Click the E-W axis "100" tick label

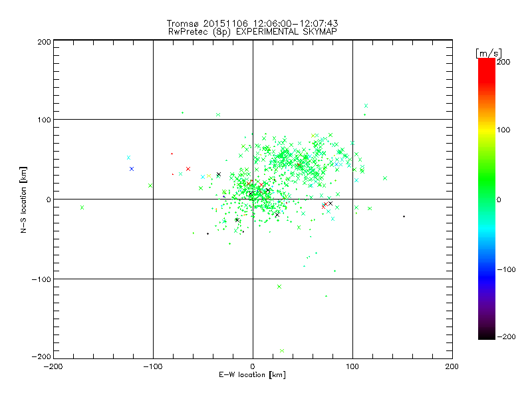coord(352,367)
